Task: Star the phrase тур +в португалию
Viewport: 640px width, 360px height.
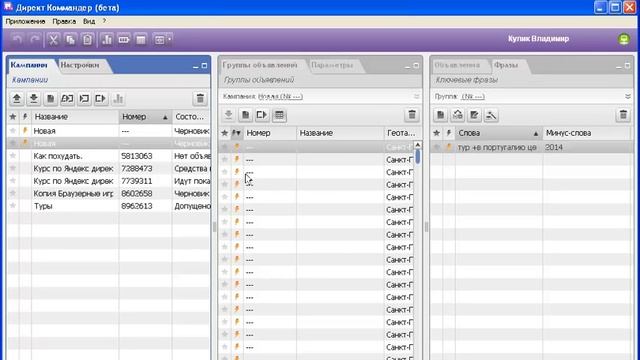Action: [436, 147]
